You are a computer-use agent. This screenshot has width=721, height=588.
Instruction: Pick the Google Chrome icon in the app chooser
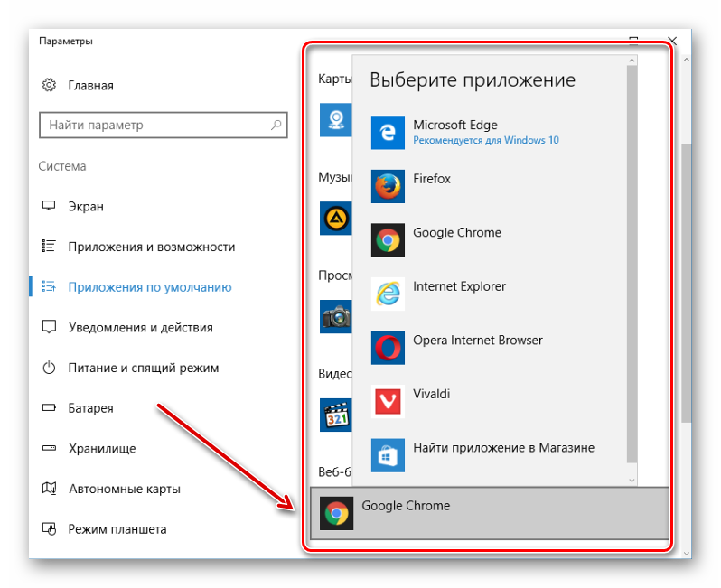[388, 240]
